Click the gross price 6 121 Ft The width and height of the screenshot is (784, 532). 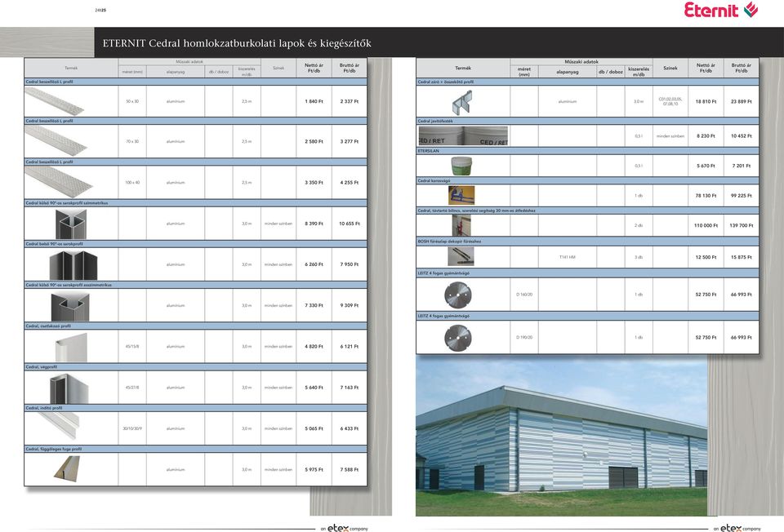(350, 346)
